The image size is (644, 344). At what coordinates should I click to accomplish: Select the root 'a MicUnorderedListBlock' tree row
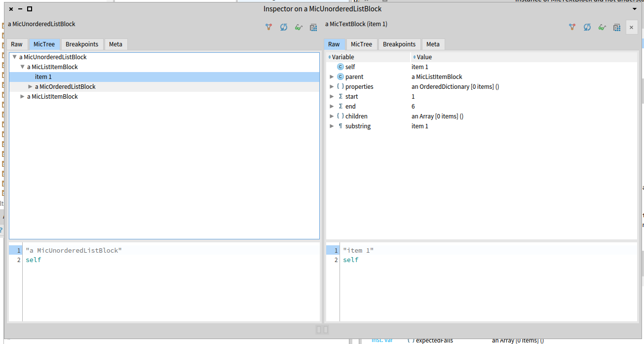pyautogui.click(x=164, y=57)
